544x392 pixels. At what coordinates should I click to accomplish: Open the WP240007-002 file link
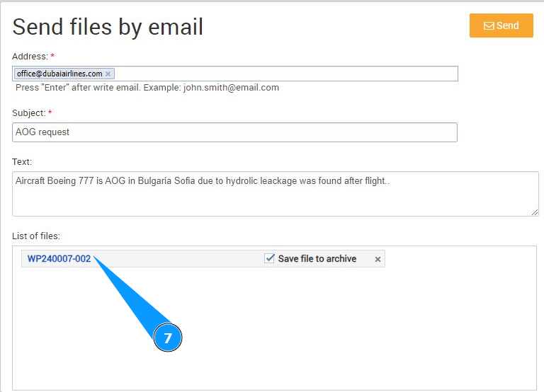click(x=59, y=259)
